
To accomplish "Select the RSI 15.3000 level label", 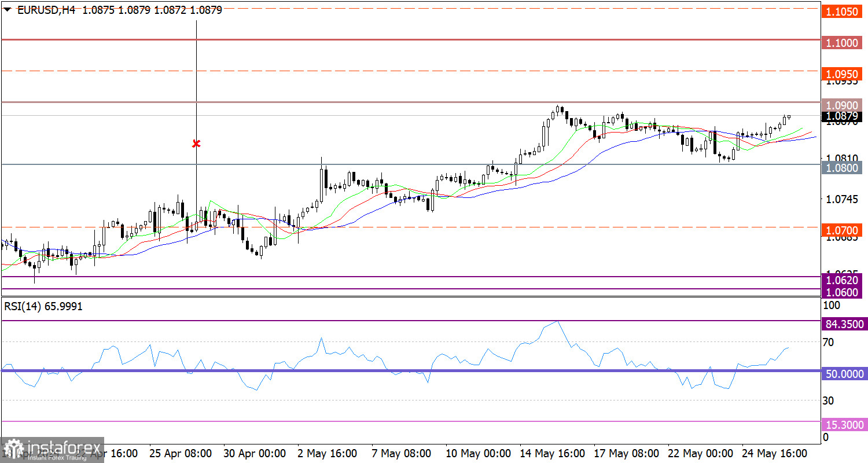I will [x=844, y=425].
